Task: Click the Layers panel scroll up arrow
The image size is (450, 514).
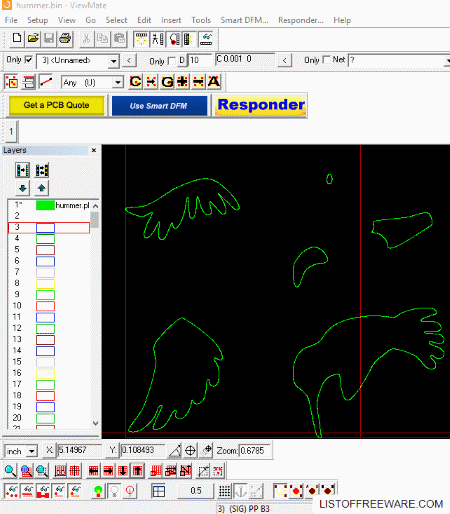Action: (x=95, y=206)
